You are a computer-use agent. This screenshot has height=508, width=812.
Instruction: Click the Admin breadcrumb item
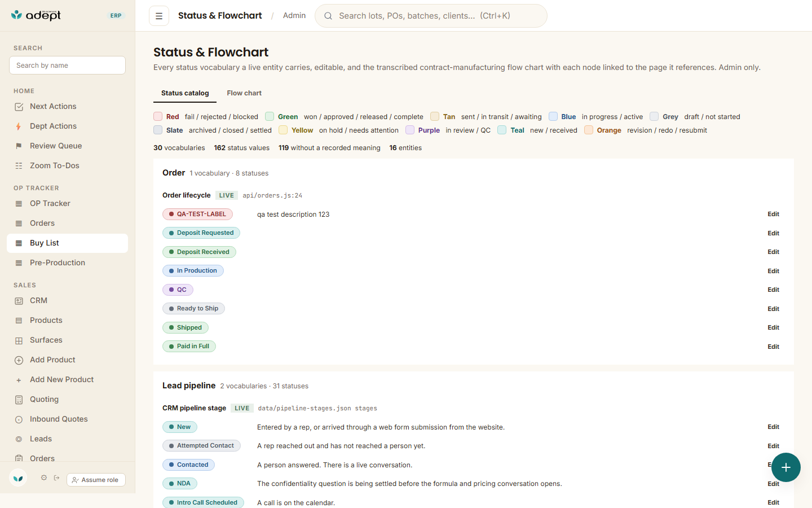[294, 16]
